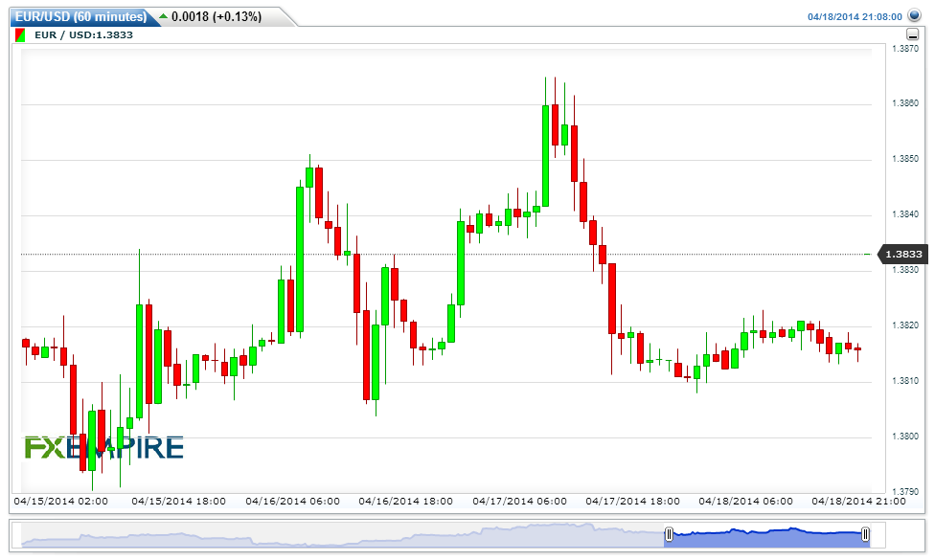Click the 04/16/2014 18:00 time axis label
This screenshot has height=560, width=935.
tap(405, 501)
